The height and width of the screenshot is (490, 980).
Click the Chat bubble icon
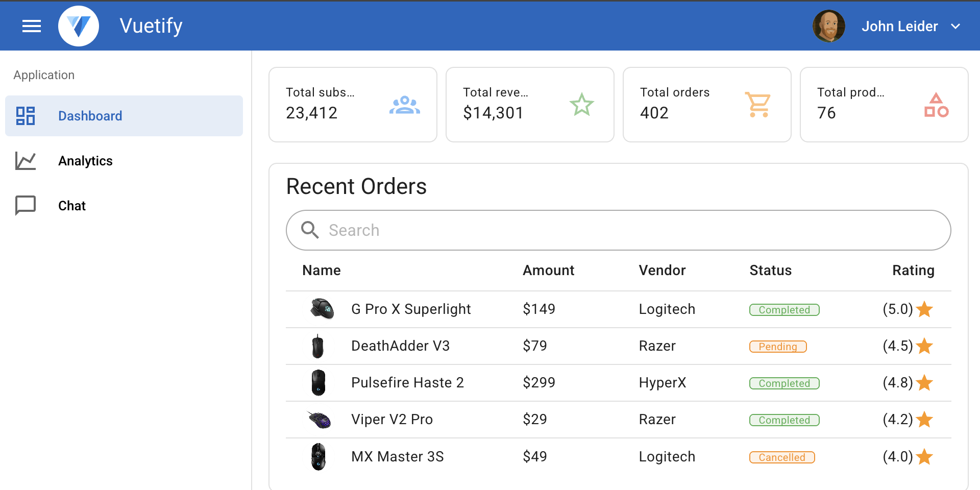pyautogui.click(x=26, y=206)
